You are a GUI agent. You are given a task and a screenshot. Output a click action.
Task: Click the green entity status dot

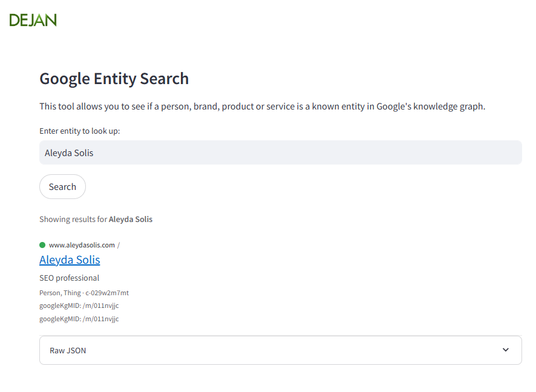(x=42, y=244)
